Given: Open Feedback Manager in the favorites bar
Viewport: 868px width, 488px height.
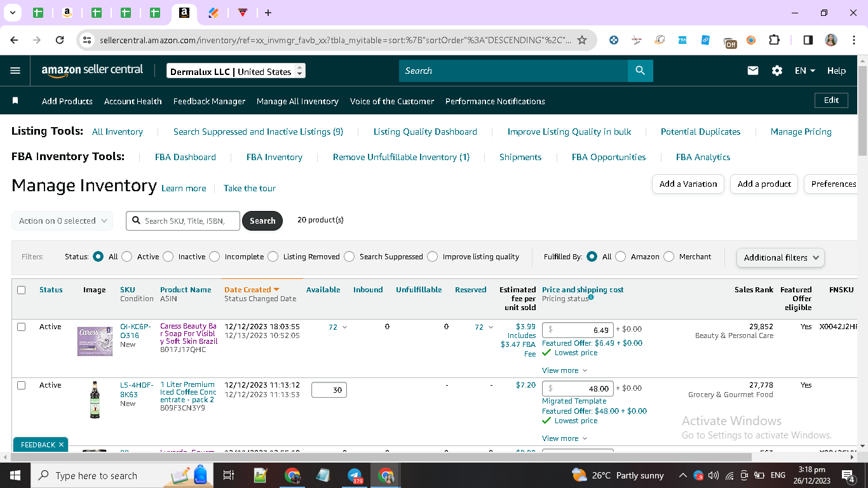Looking at the screenshot, I should (209, 101).
